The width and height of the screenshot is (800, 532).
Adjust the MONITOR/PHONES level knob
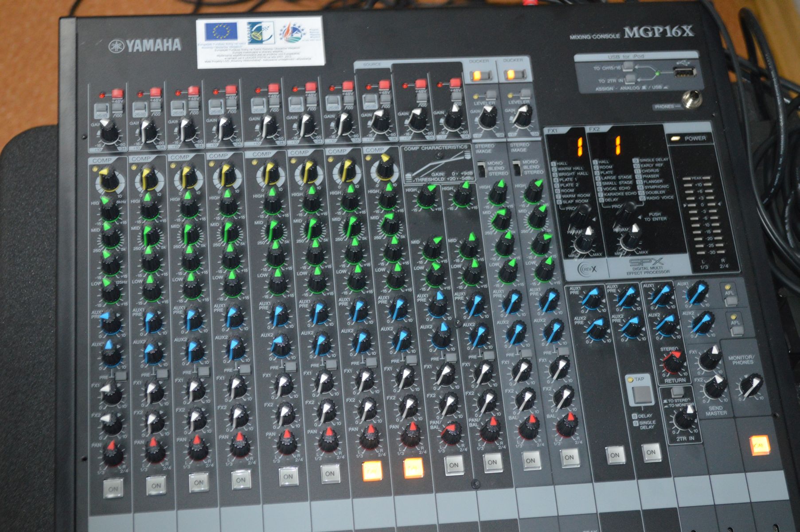point(752,385)
